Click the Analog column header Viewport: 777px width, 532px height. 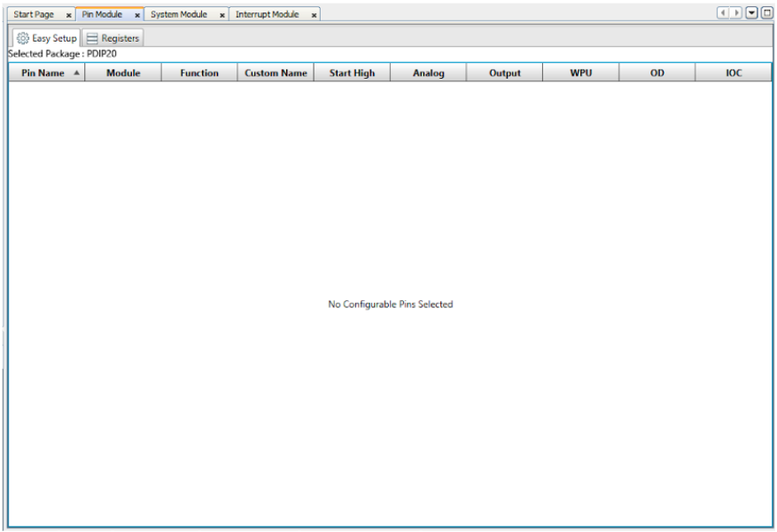pyautogui.click(x=428, y=73)
